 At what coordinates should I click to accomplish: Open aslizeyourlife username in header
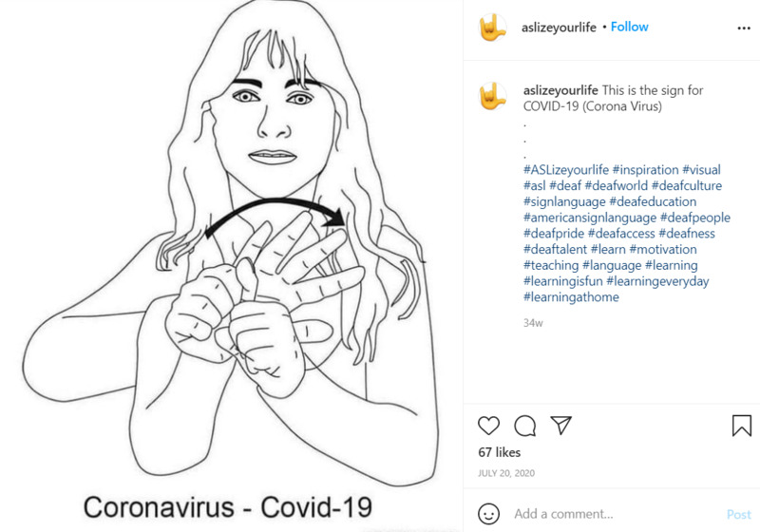pyautogui.click(x=559, y=28)
